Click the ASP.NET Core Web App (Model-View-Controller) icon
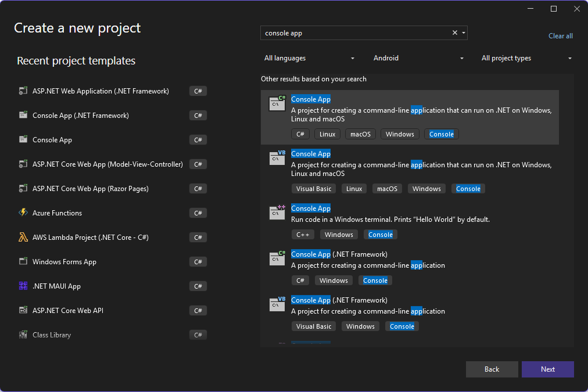The height and width of the screenshot is (392, 588). tap(23, 164)
